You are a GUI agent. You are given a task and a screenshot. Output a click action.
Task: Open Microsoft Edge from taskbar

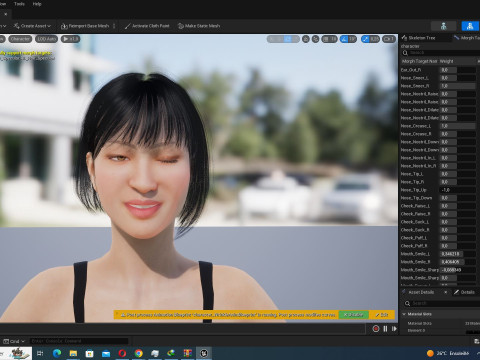click(57, 353)
